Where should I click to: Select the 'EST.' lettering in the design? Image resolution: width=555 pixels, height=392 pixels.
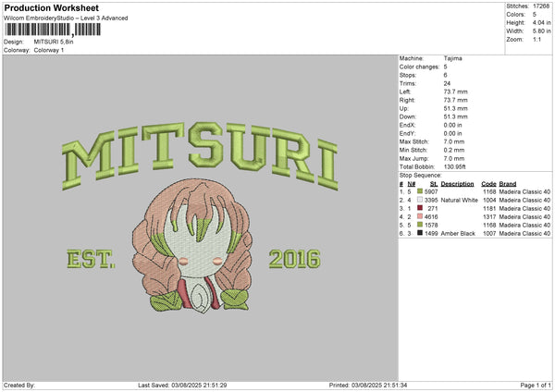click(91, 259)
